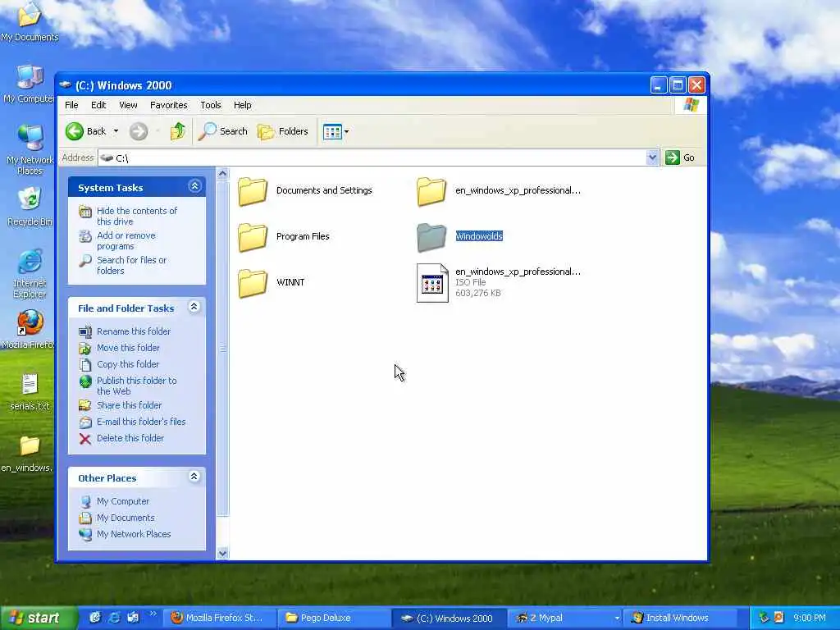Open My Documents in Other Places

(126, 518)
